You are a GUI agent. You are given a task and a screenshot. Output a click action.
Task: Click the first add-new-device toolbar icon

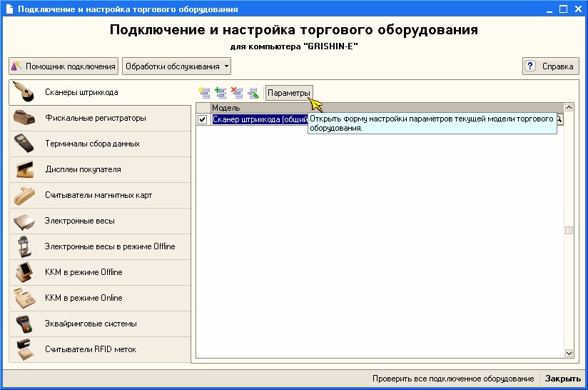pos(205,93)
